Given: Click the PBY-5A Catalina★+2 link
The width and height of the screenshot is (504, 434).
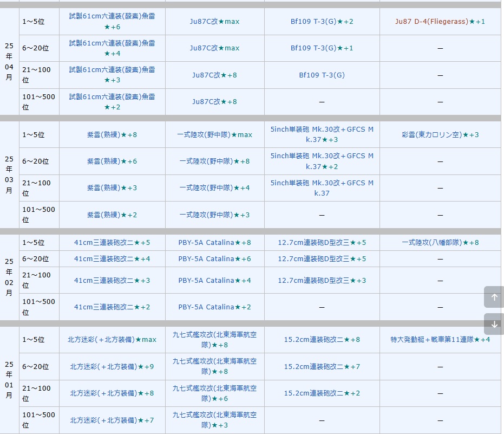Looking at the screenshot, I should pyautogui.click(x=214, y=307).
